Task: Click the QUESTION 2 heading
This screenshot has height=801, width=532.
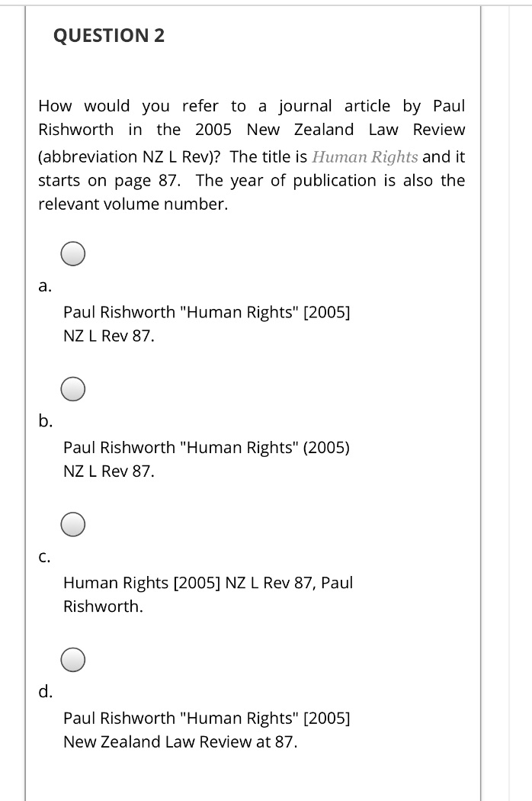Action: pyautogui.click(x=109, y=34)
